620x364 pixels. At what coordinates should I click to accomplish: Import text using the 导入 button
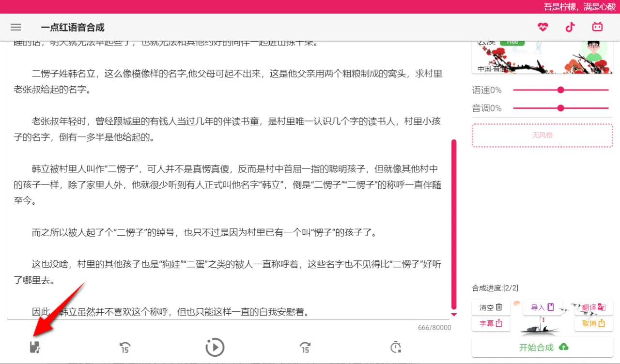(542, 307)
